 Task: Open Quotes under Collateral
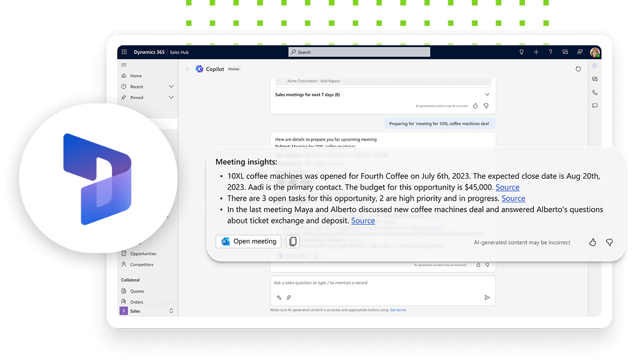tap(137, 291)
